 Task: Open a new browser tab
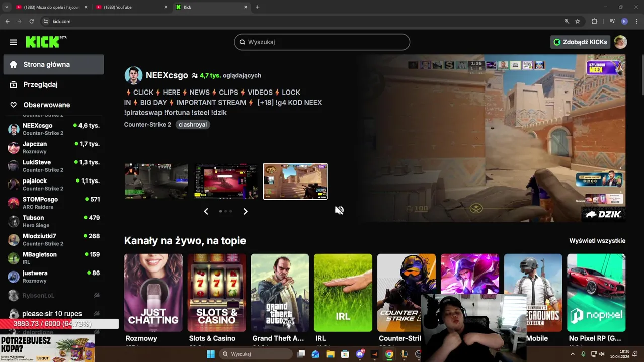(x=257, y=7)
